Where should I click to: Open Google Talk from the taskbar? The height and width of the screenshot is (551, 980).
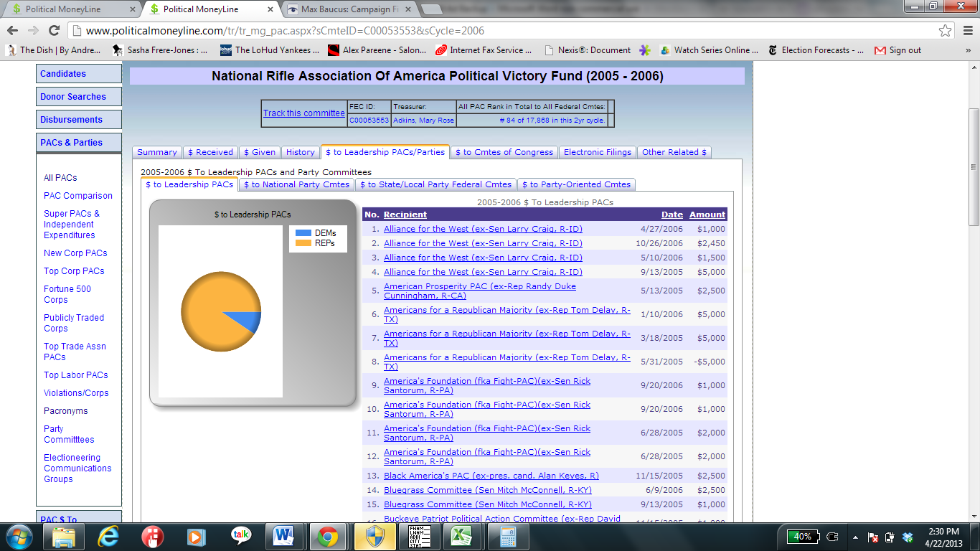pos(241,536)
